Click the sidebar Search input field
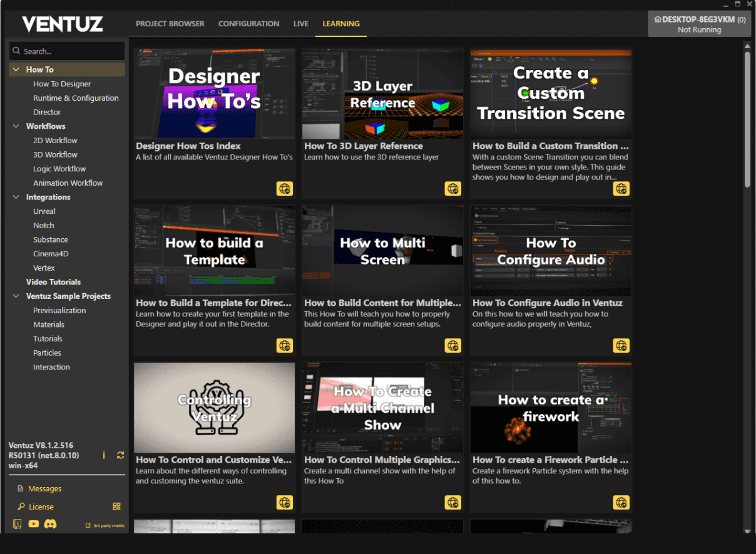 point(68,51)
